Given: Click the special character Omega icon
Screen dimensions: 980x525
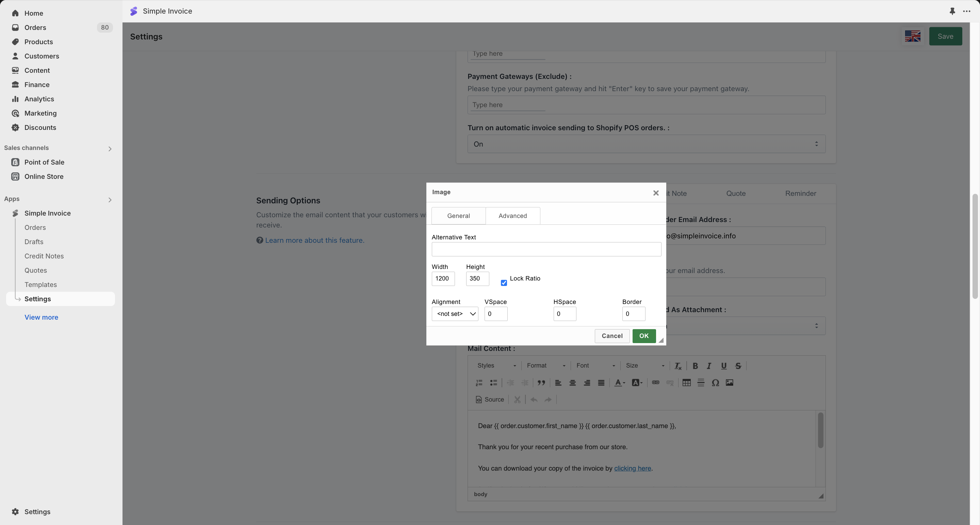Looking at the screenshot, I should (x=715, y=383).
